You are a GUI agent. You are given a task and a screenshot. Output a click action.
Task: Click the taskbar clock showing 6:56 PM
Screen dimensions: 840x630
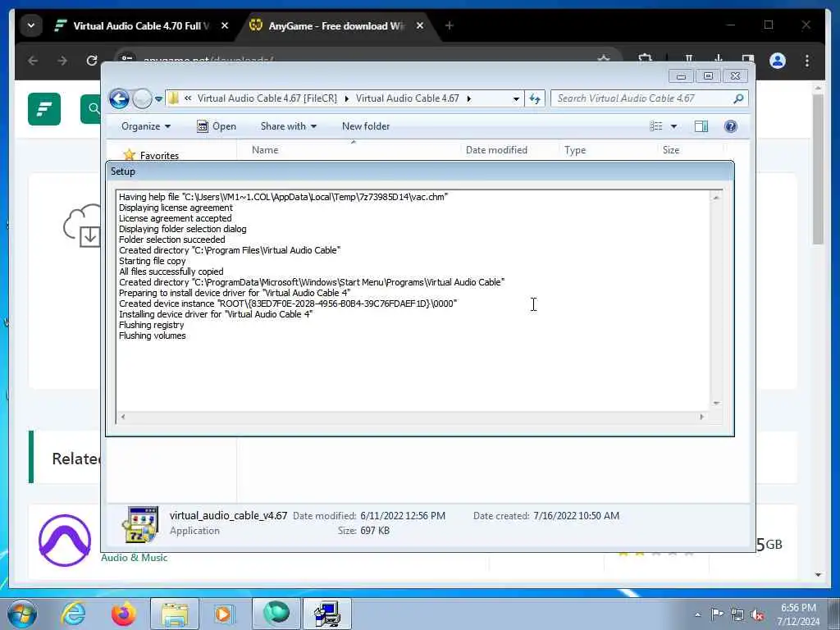[798, 614]
